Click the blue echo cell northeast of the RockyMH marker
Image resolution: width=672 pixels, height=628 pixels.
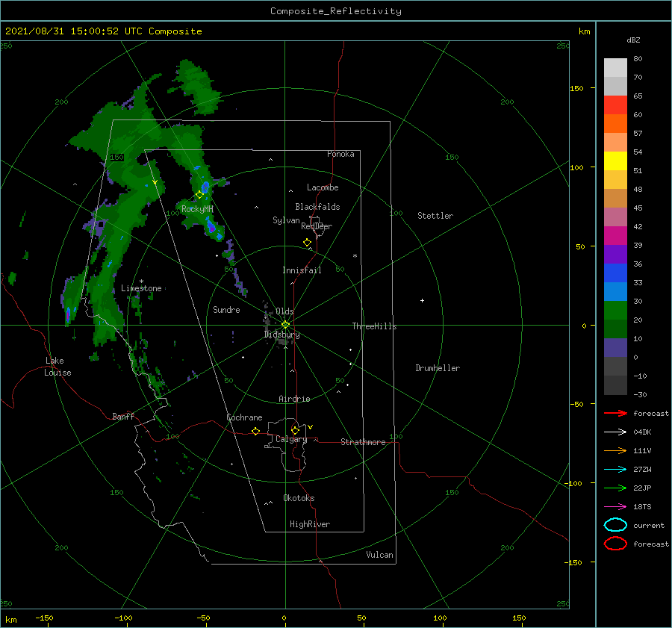click(x=205, y=187)
